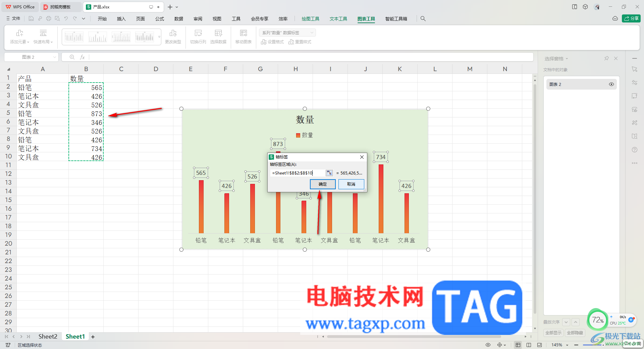This screenshot has width=644, height=349.
Task: Switch to the 开始 tab
Action: [x=102, y=19]
